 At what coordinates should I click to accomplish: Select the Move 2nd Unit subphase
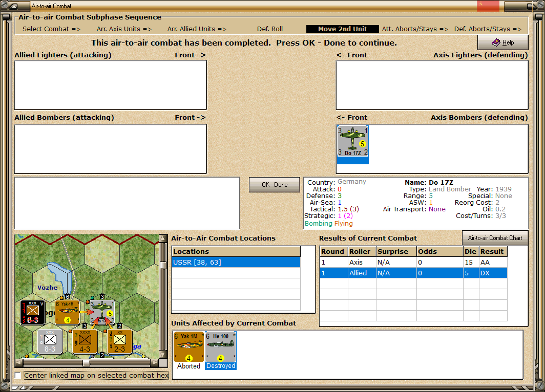click(x=342, y=29)
